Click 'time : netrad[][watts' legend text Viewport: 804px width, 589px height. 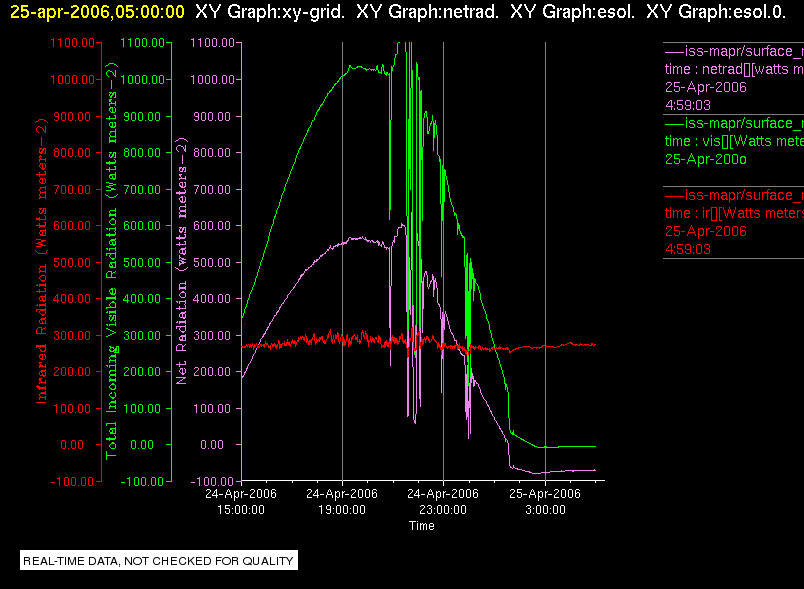pyautogui.click(x=734, y=69)
